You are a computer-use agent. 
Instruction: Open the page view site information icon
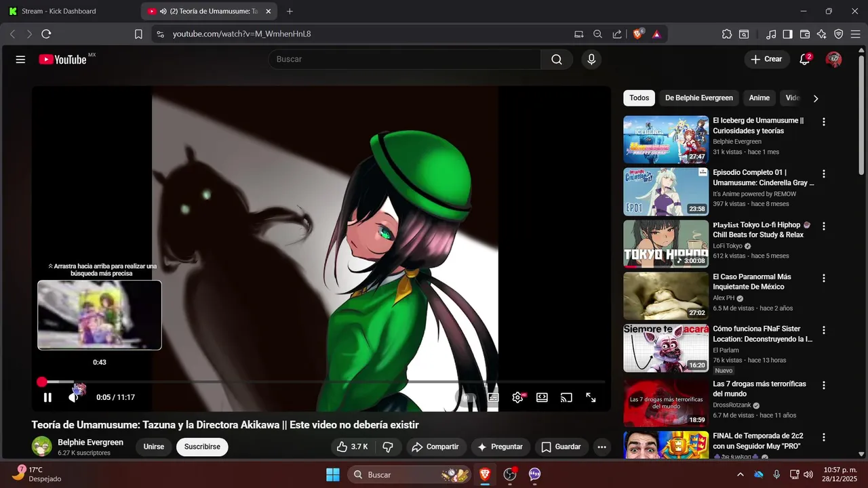[x=160, y=34]
